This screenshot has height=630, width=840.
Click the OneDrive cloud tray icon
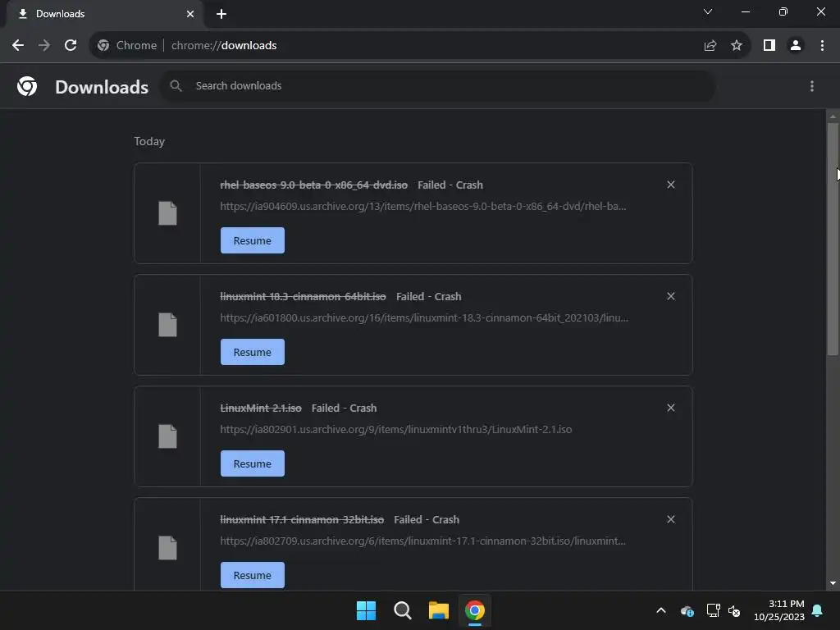(687, 610)
